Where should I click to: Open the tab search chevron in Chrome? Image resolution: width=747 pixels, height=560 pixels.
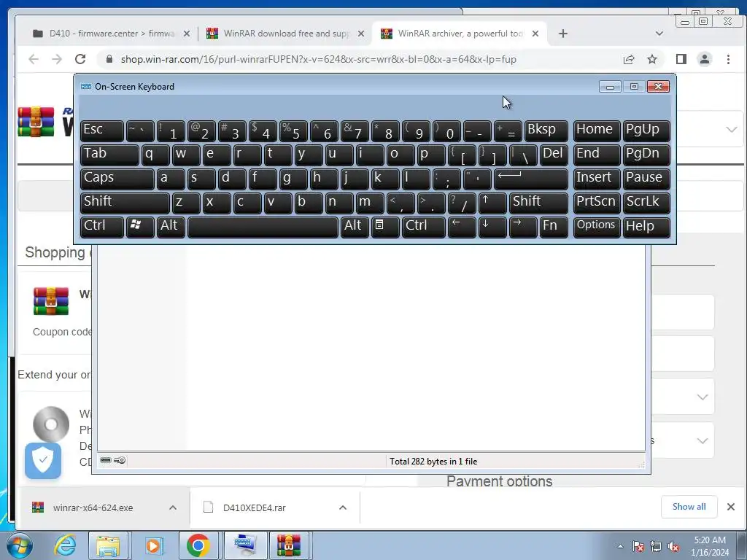pyautogui.click(x=659, y=34)
